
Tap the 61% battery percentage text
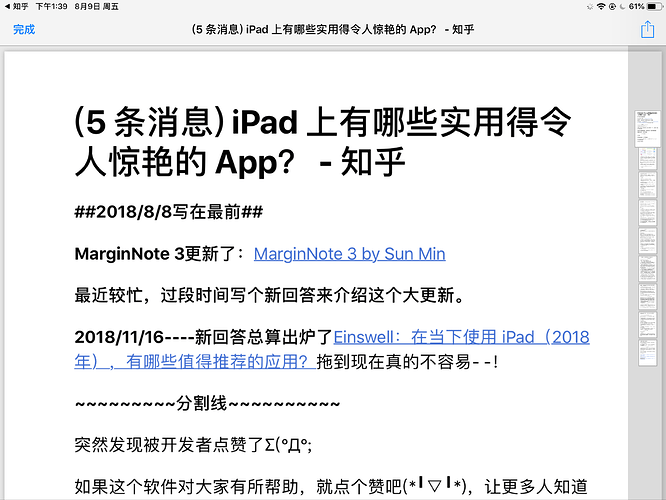(637, 6)
